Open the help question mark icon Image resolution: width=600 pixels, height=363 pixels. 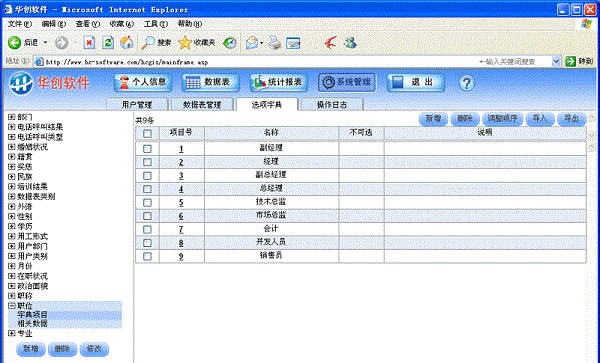pos(466,83)
